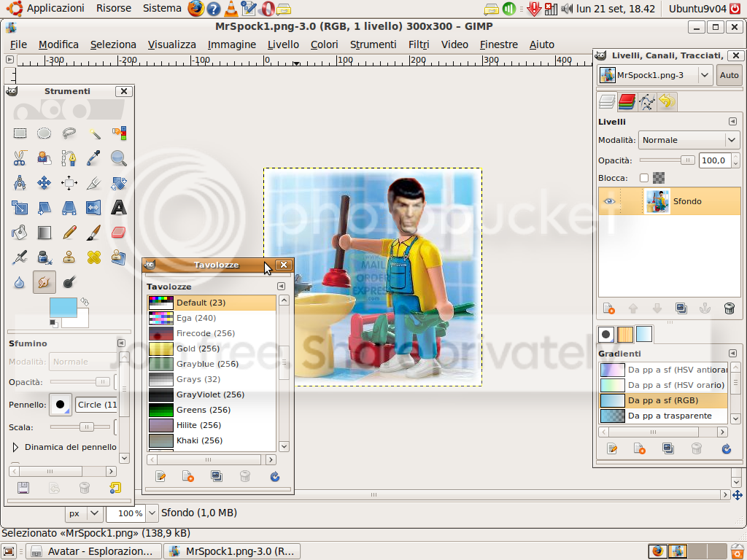Open the Modalità Normale dropdown in Livelli
The image size is (747, 560).
689,140
